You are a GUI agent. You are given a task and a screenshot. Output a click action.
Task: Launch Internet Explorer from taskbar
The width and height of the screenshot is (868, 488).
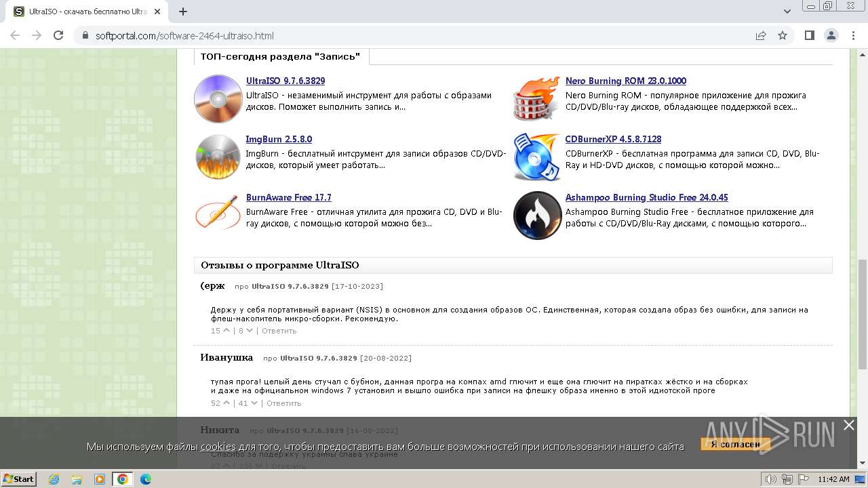(54, 479)
